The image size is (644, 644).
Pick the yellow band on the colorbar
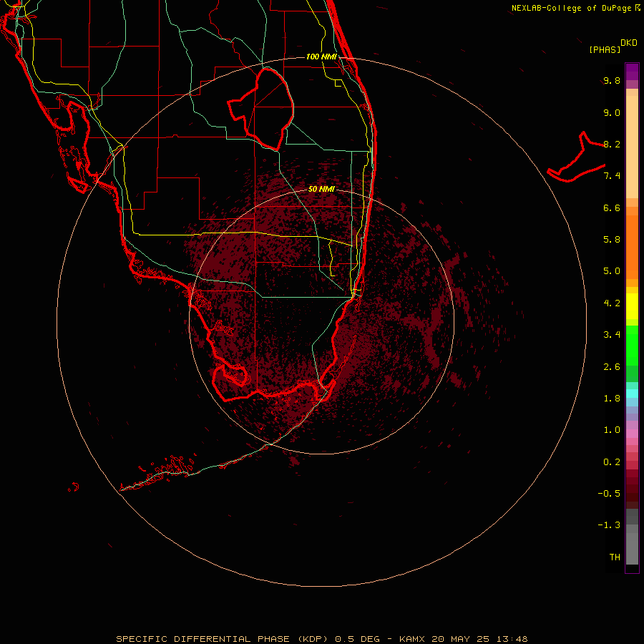pyautogui.click(x=632, y=306)
